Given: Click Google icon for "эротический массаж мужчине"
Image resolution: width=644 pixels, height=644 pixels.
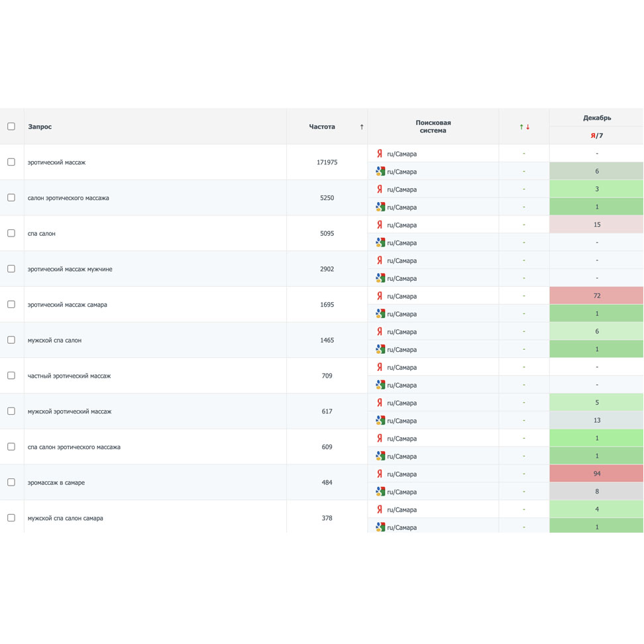Looking at the screenshot, I should pyautogui.click(x=380, y=278).
